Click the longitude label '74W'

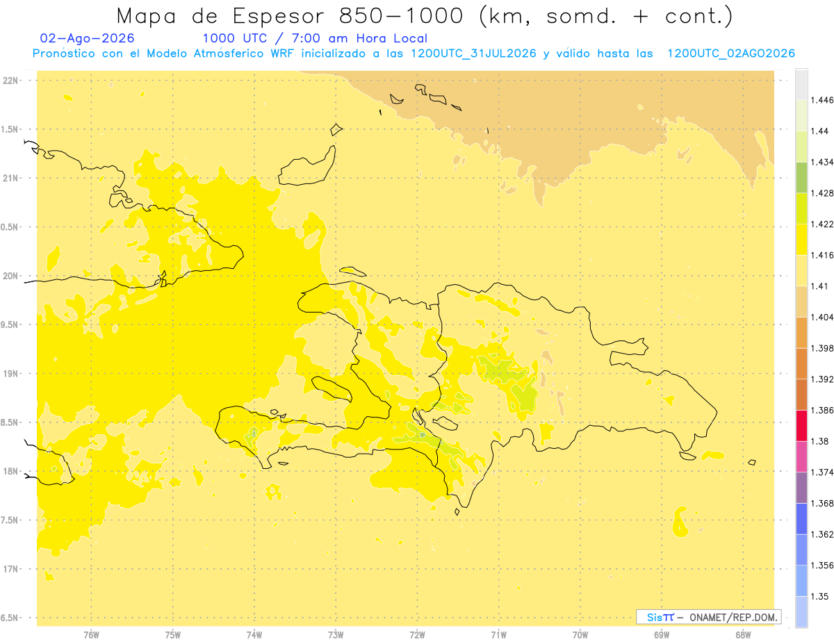254,635
